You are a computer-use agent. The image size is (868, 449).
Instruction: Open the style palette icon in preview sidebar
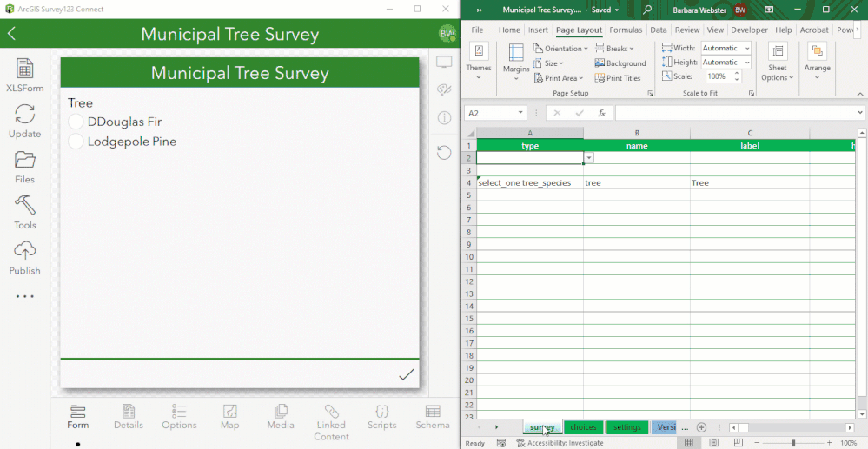pyautogui.click(x=444, y=89)
